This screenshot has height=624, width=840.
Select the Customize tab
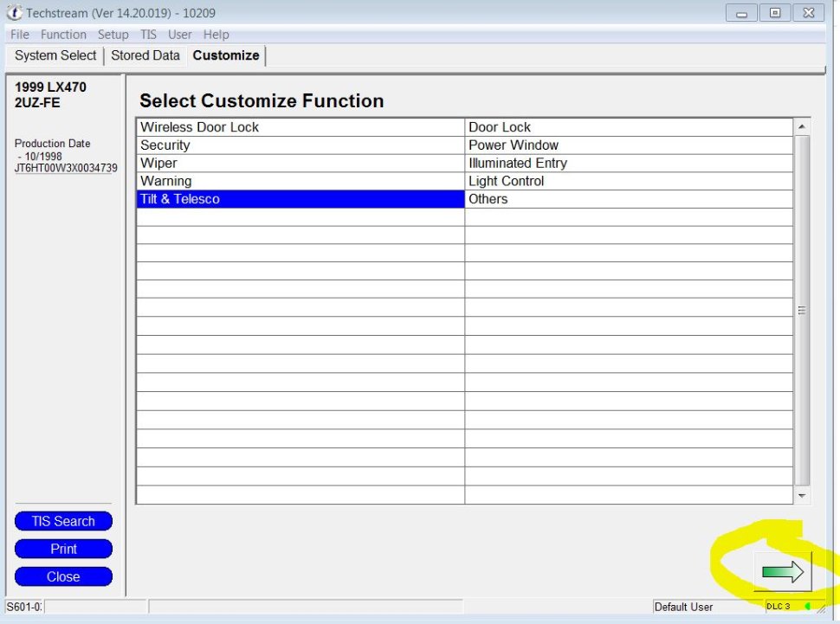point(225,55)
